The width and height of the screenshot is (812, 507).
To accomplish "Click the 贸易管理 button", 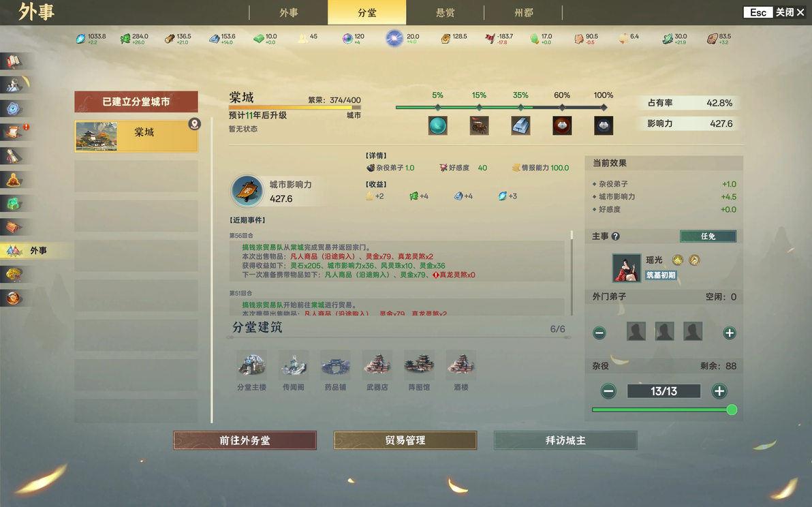I will tap(405, 440).
